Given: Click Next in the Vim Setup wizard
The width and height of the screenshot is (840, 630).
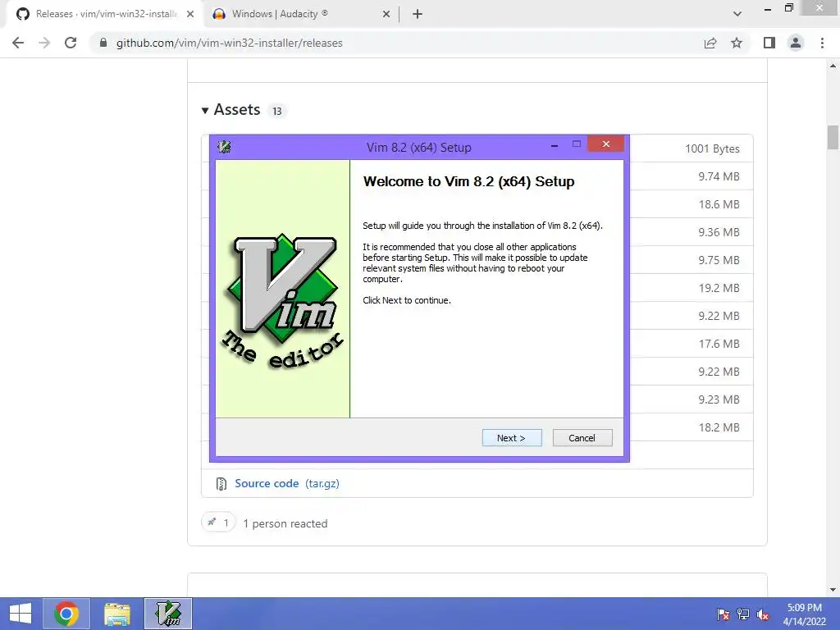Looking at the screenshot, I should tap(512, 438).
